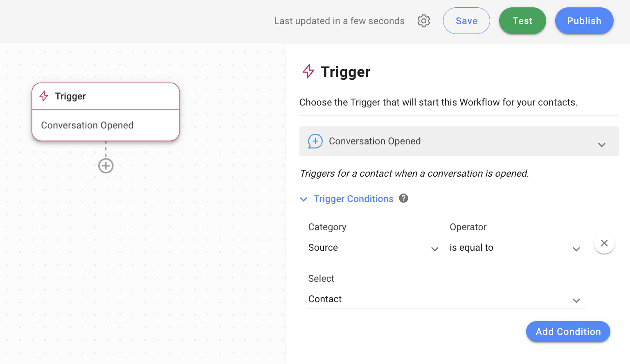
Task: Click the plus icon below the Trigger node
Action: 106,166
